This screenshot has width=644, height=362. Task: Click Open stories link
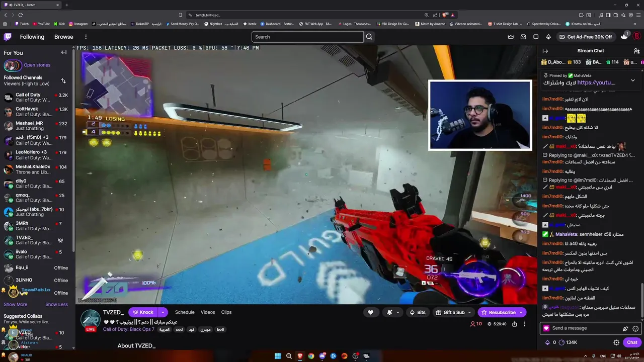click(37, 65)
